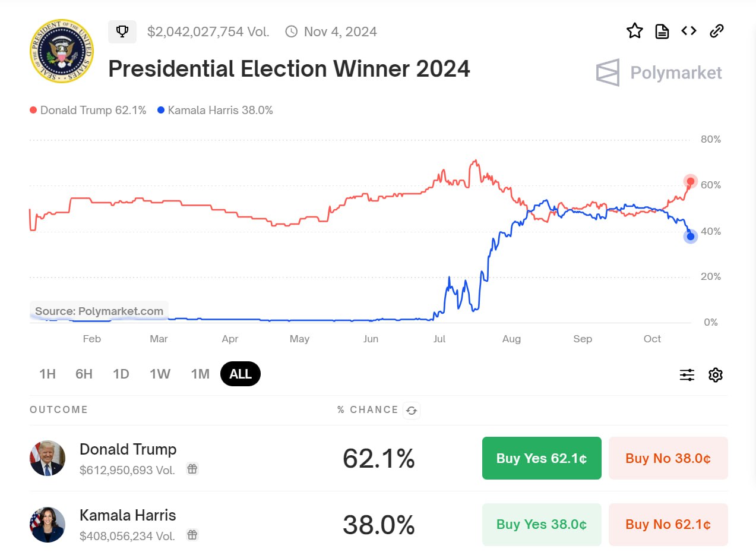
Task: Click the trophy category icon
Action: coord(122,31)
